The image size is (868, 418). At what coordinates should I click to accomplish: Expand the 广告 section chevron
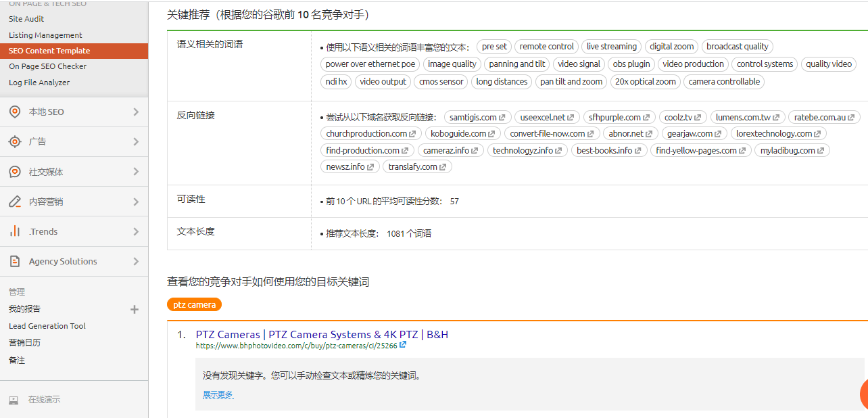[x=136, y=141]
